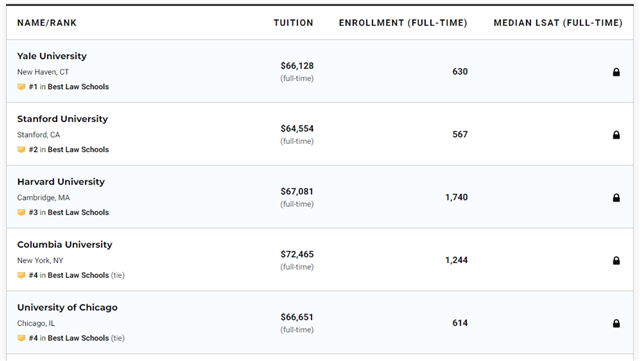Open the Yale University link
The width and height of the screenshot is (640, 361).
tap(52, 56)
